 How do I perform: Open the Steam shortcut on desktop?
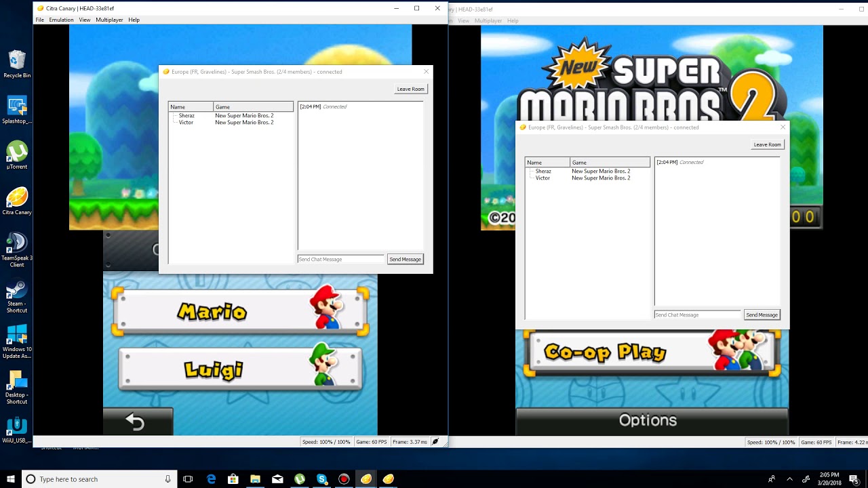pos(17,296)
